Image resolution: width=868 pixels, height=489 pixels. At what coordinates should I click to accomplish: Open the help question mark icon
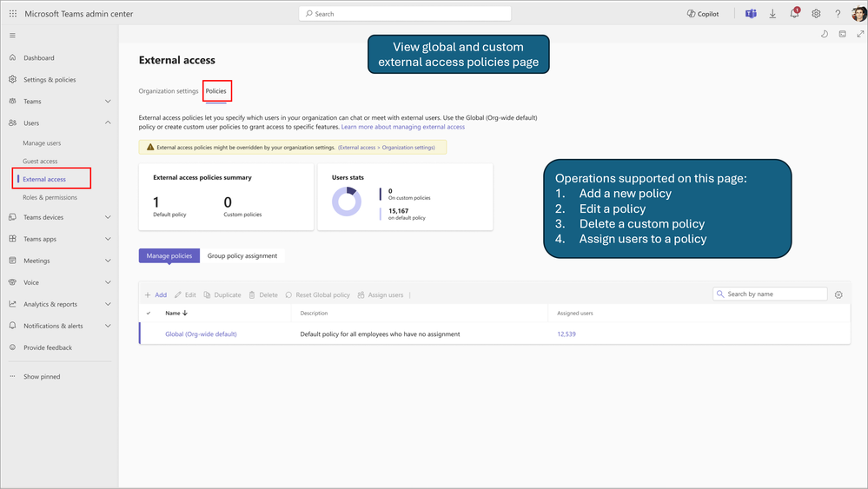(x=838, y=14)
